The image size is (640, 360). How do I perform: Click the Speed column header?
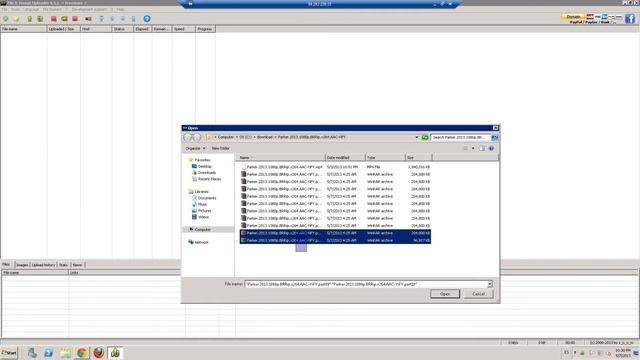pyautogui.click(x=183, y=29)
